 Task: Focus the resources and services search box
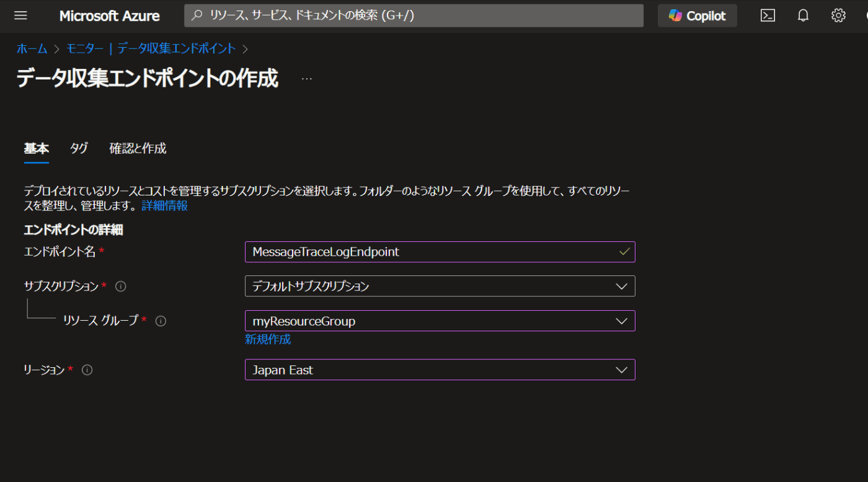[x=414, y=16]
